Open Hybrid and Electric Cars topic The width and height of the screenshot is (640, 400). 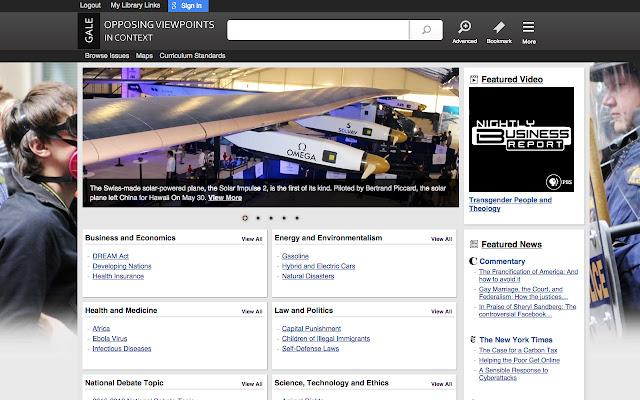318,266
